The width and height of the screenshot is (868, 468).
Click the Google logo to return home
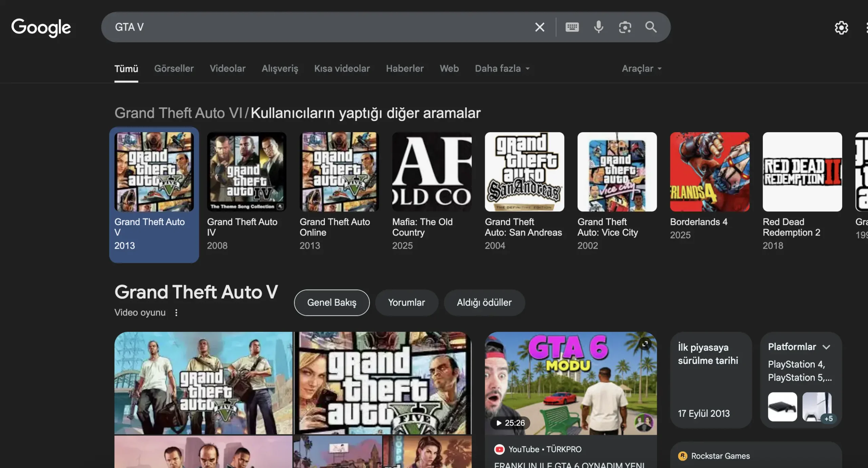point(41,27)
